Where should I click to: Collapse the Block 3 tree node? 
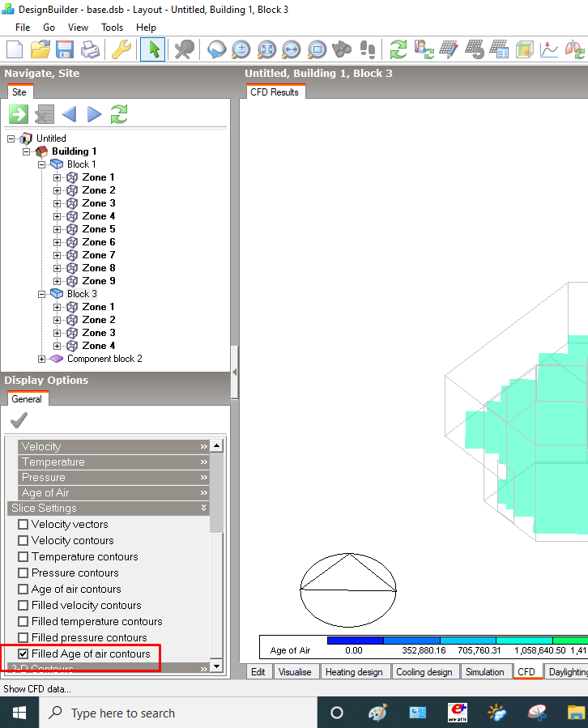[x=42, y=294]
